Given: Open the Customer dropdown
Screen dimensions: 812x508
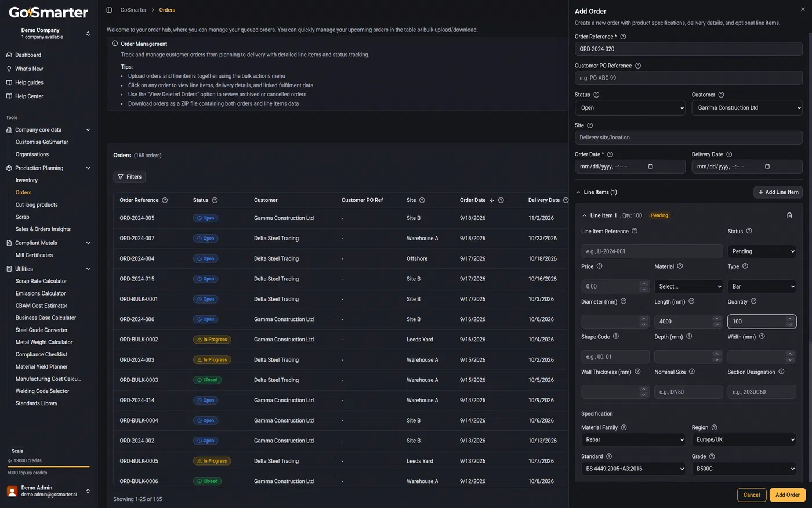Looking at the screenshot, I should pos(747,107).
